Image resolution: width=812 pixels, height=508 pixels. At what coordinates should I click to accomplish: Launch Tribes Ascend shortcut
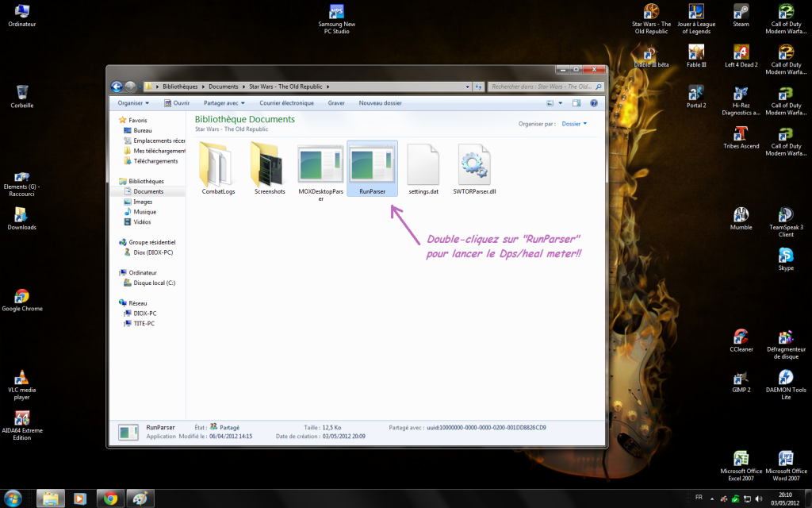click(741, 137)
